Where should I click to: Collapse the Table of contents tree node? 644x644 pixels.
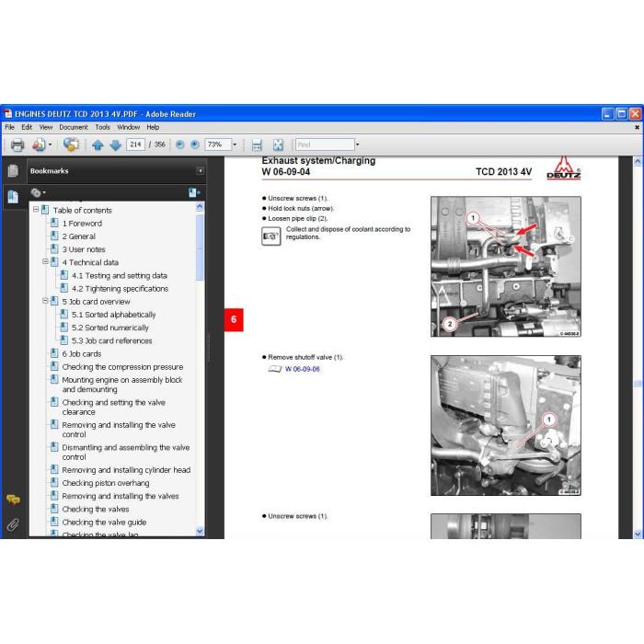click(x=36, y=210)
